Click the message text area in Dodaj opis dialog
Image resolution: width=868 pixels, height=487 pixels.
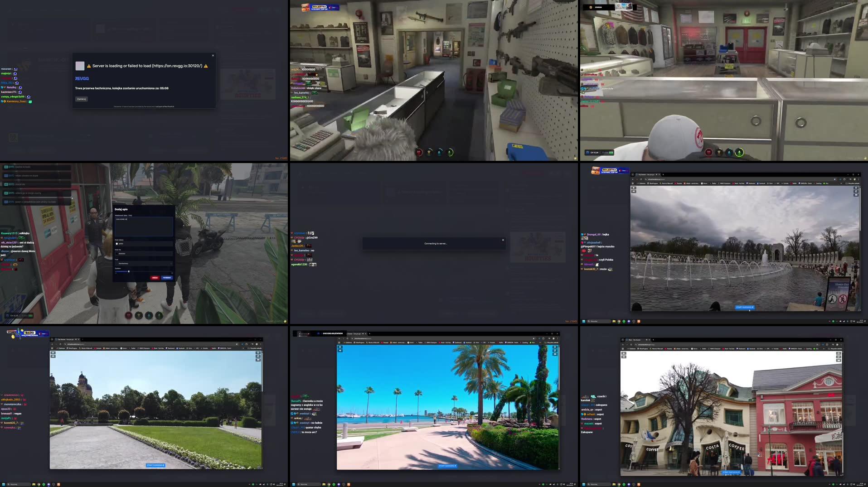pos(144,227)
